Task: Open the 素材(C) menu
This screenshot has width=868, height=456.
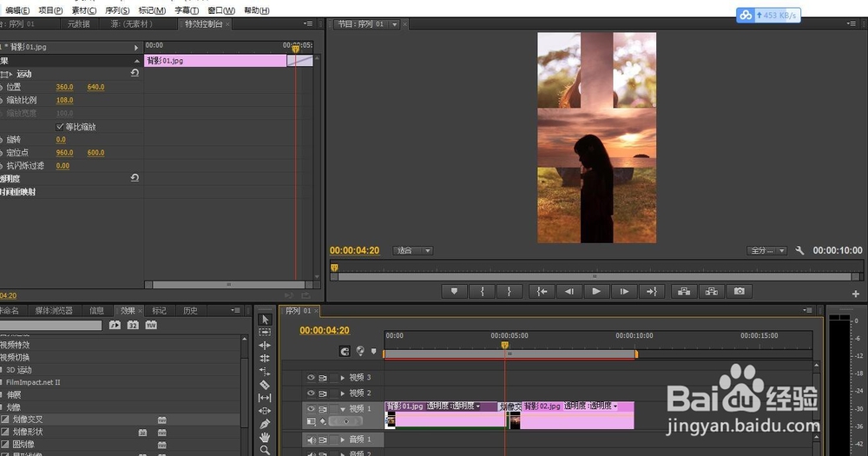Action: (83, 10)
